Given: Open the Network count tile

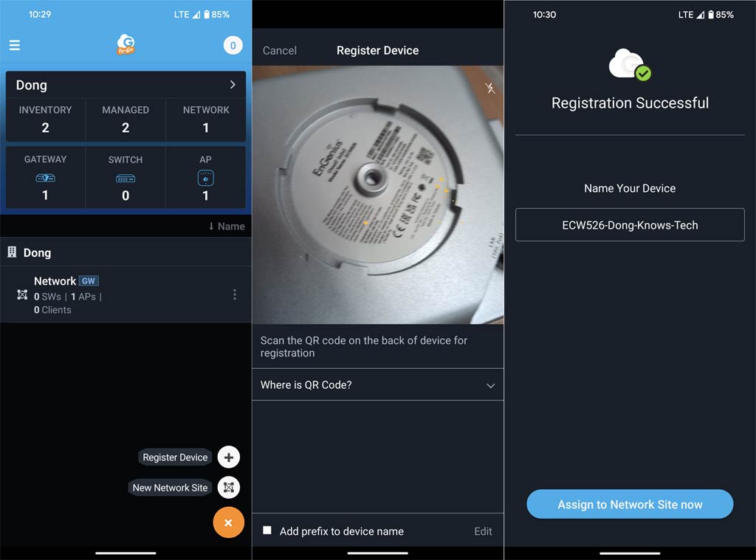Looking at the screenshot, I should pyautogui.click(x=206, y=120).
